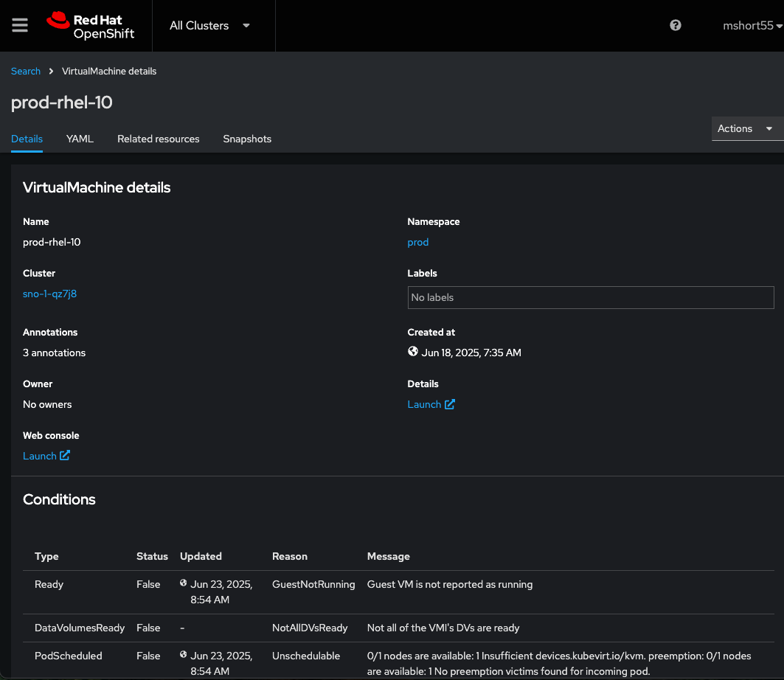
Task: Open the help question mark icon
Action: [675, 25]
